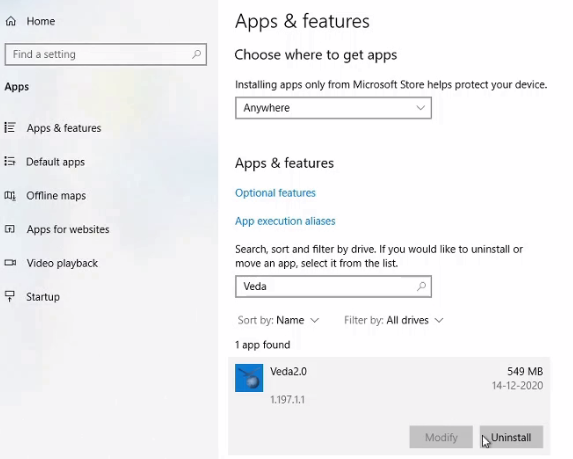Click the greyed Modify button

click(x=441, y=437)
